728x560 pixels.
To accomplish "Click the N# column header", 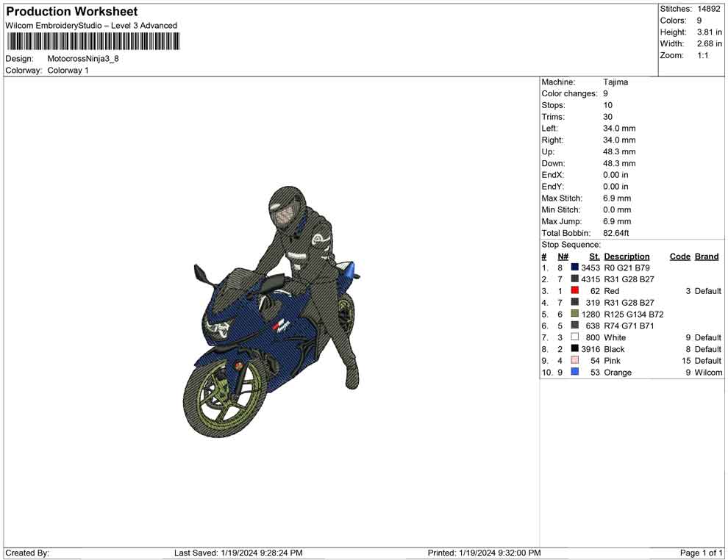I will point(563,256).
